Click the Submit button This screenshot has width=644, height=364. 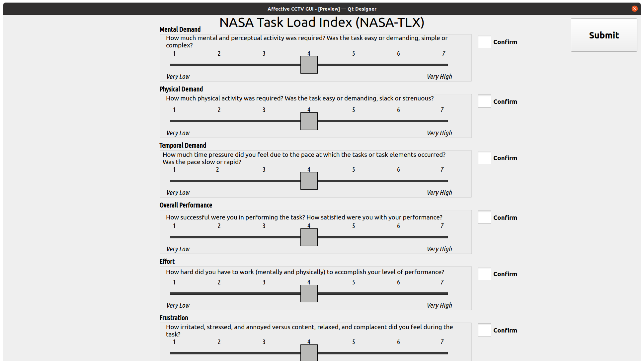pos(604,35)
